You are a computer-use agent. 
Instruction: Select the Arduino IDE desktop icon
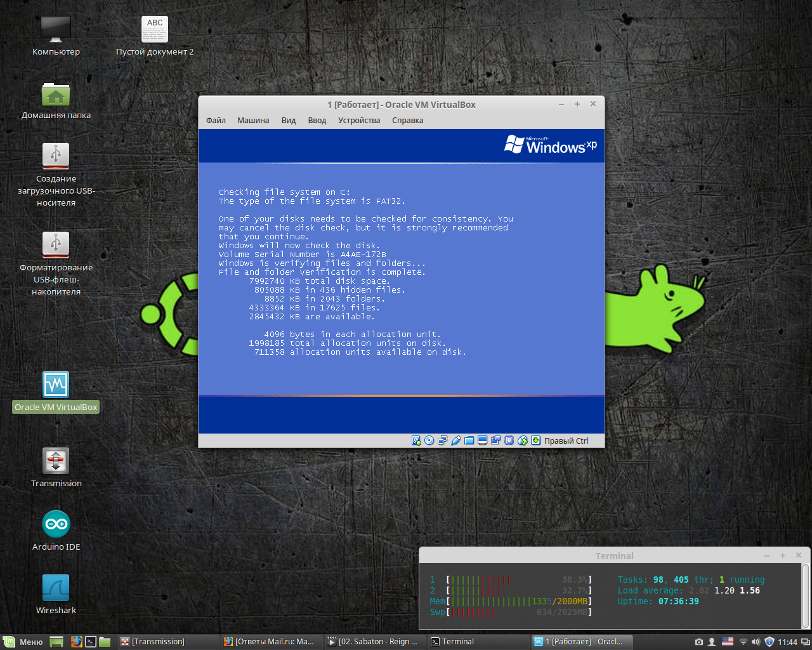56,532
